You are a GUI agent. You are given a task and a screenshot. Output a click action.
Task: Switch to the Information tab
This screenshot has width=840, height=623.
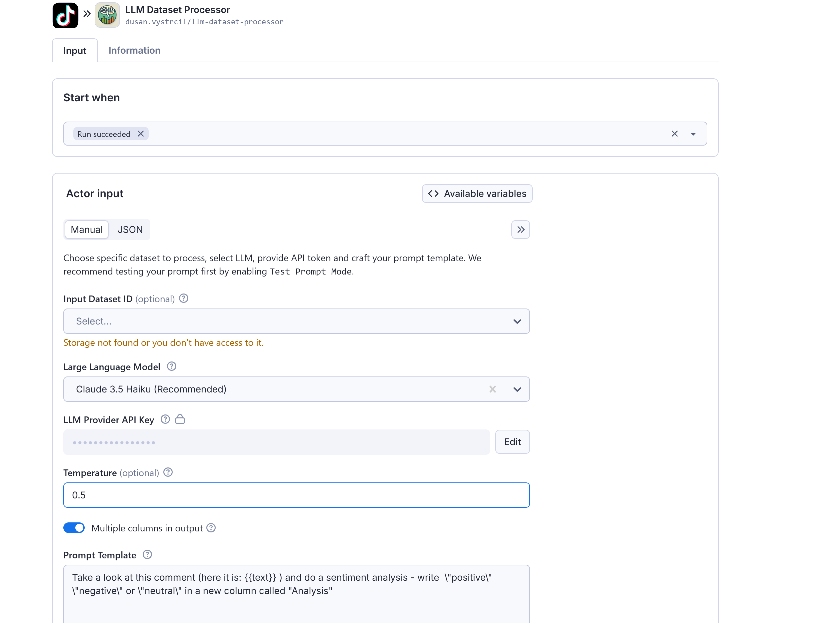(x=134, y=51)
